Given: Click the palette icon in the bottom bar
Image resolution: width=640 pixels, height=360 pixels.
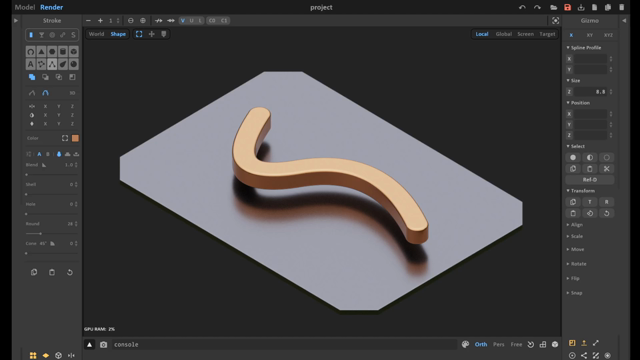Looking at the screenshot, I should point(465,344).
